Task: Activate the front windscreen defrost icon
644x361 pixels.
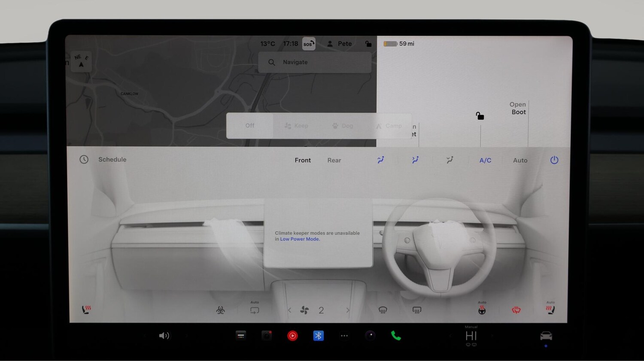Action: click(x=383, y=310)
